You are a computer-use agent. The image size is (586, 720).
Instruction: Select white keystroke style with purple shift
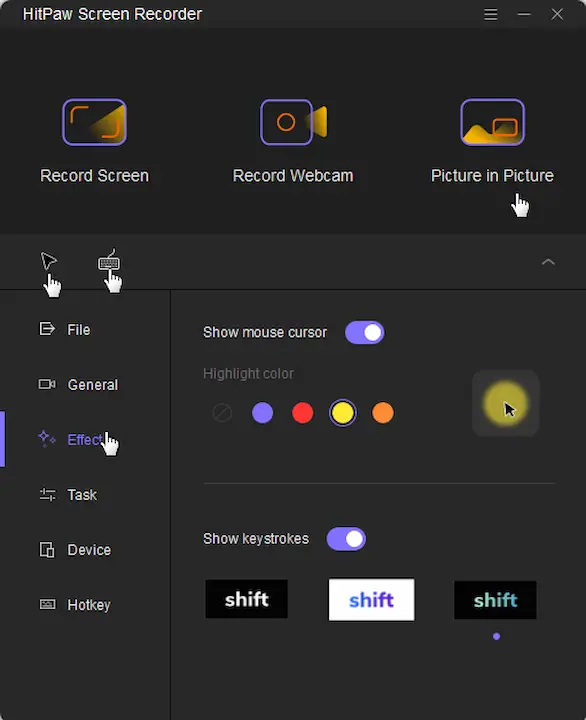tap(372, 599)
